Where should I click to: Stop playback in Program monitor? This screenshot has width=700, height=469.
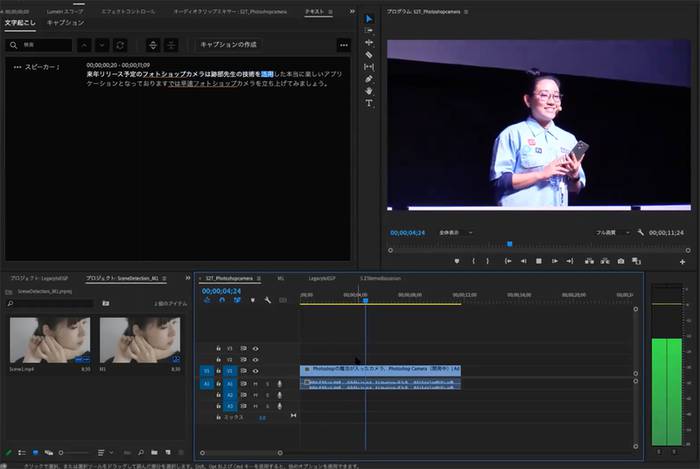point(539,261)
